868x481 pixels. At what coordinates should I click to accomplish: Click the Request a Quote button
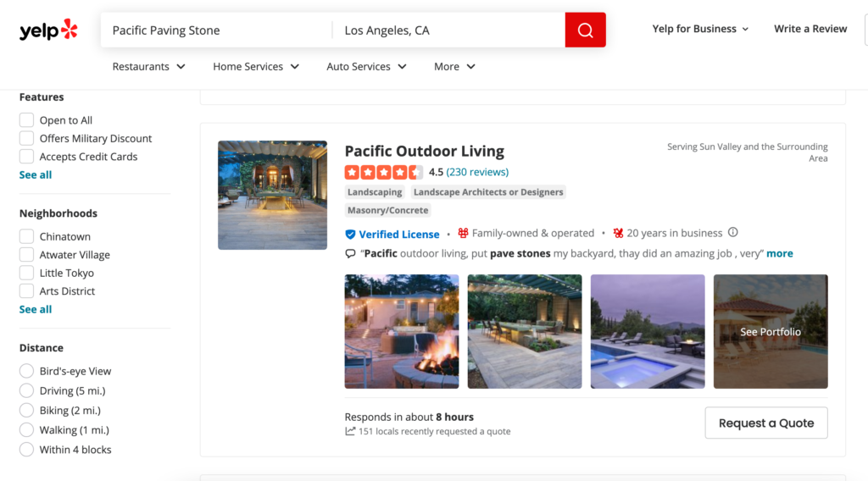point(765,423)
